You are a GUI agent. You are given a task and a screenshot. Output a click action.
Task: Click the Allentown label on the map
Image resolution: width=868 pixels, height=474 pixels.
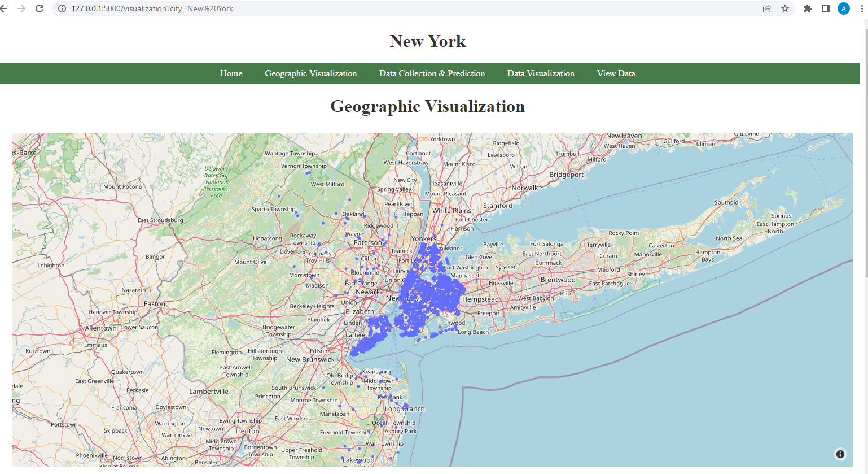point(100,328)
